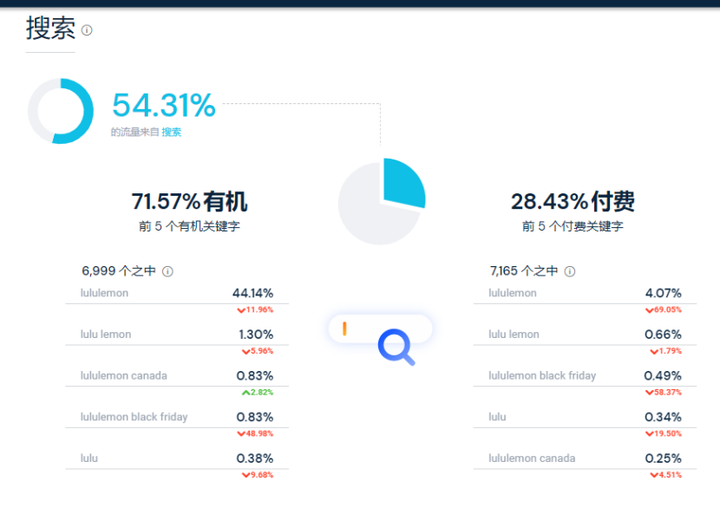The width and height of the screenshot is (720, 514).
Task: Click info icon beside 6,999 个之中
Action: tap(168, 271)
